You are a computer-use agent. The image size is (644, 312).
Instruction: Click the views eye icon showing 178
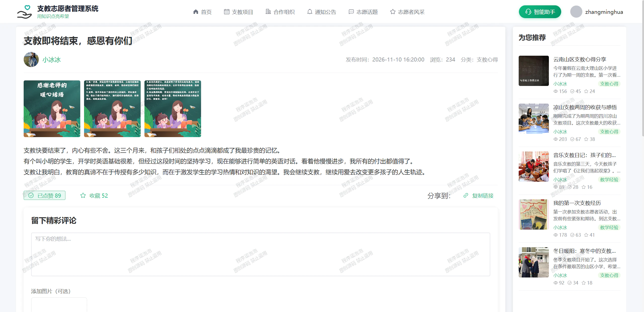[x=556, y=235]
